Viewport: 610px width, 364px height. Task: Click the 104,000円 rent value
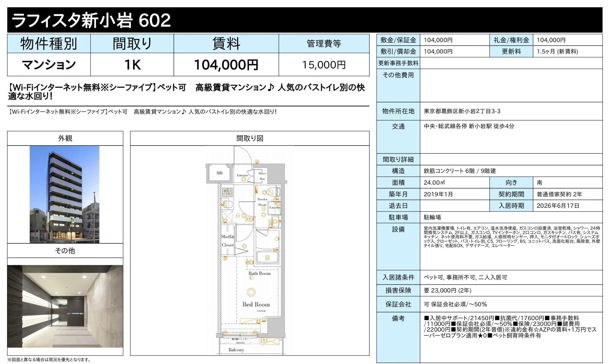(226, 65)
